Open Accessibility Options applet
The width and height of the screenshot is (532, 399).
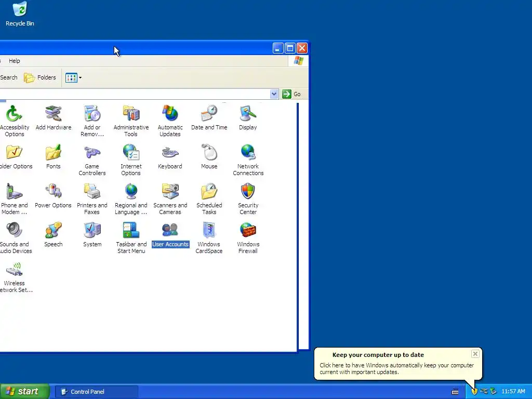[14, 121]
